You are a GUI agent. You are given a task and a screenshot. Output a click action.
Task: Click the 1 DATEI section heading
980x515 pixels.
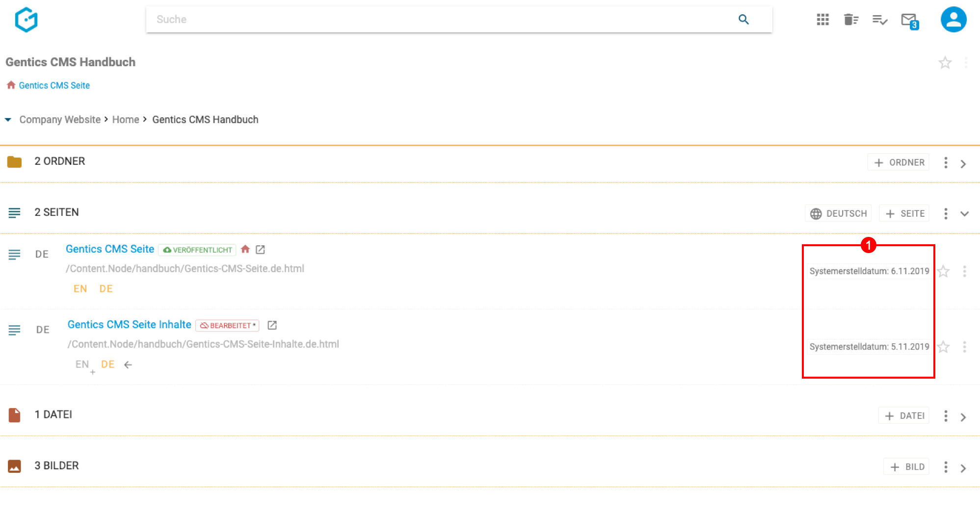[53, 415]
